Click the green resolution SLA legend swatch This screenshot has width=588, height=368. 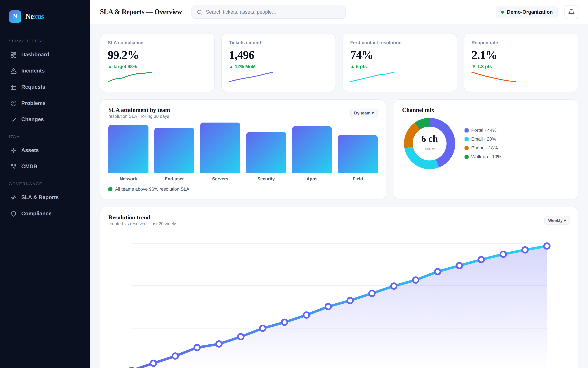(110, 189)
